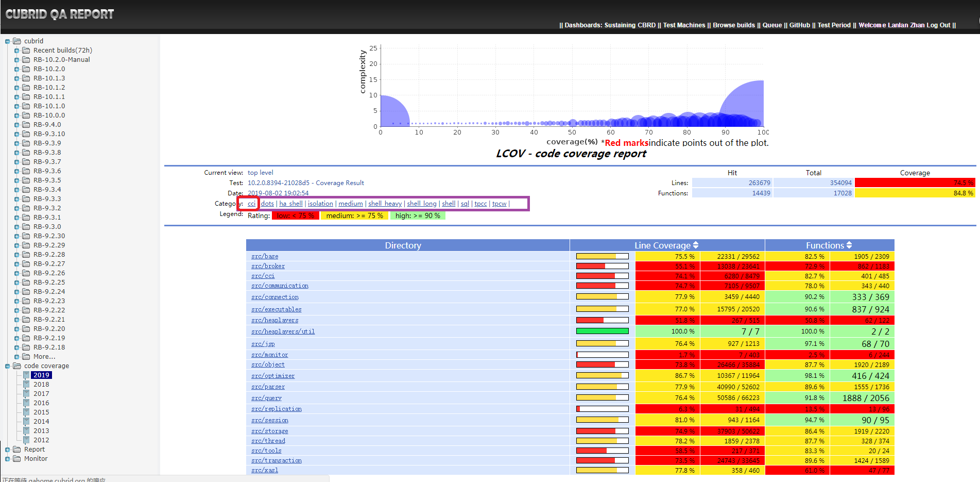Open Browse builds in top navigation
The height and width of the screenshot is (482, 980).
(734, 25)
